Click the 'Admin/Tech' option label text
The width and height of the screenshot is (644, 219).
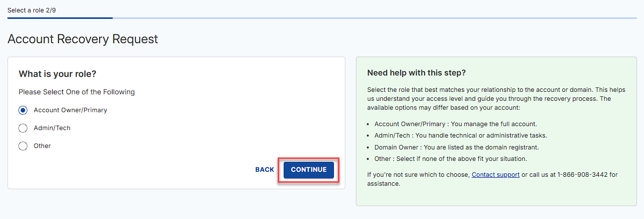pos(52,128)
